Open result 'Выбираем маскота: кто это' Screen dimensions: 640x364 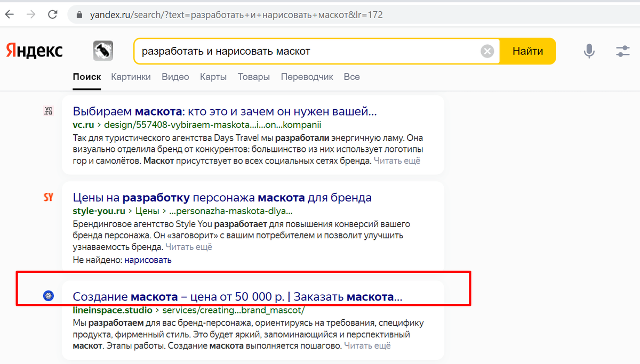click(225, 112)
